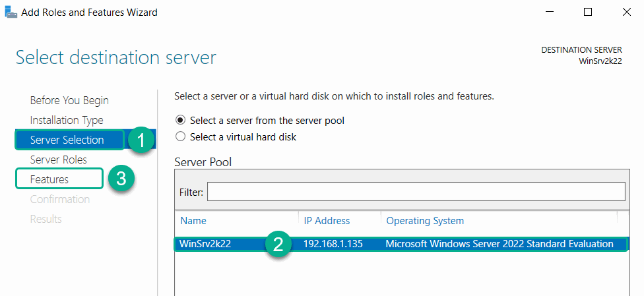Click 'Microsoft Windows Server 2022 Standard Evaluation' cell
644x296 pixels.
click(499, 244)
